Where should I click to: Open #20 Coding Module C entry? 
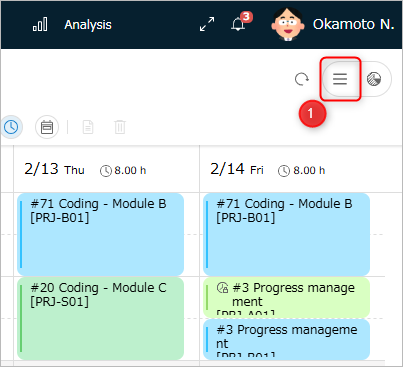(100, 318)
